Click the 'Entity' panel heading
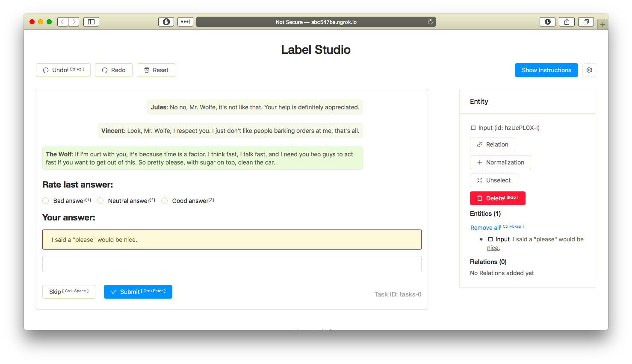The width and height of the screenshot is (632, 364). point(479,101)
